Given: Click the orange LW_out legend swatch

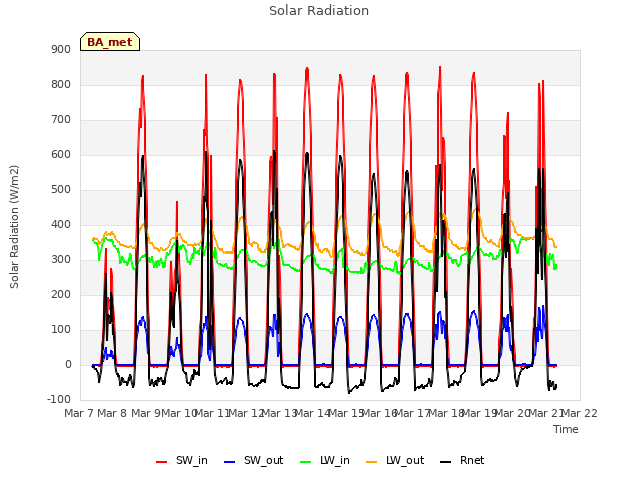Looking at the screenshot, I should (x=372, y=462).
